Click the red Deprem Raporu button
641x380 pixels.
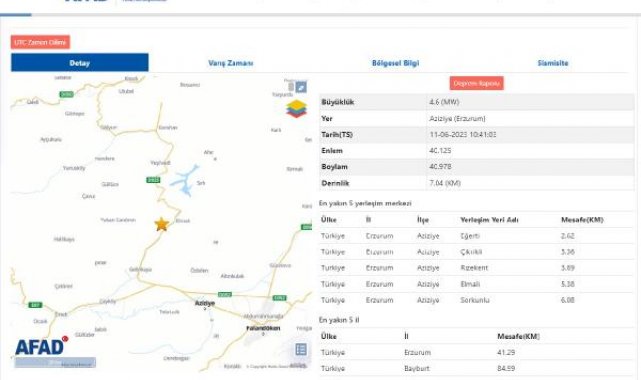pyautogui.click(x=477, y=83)
